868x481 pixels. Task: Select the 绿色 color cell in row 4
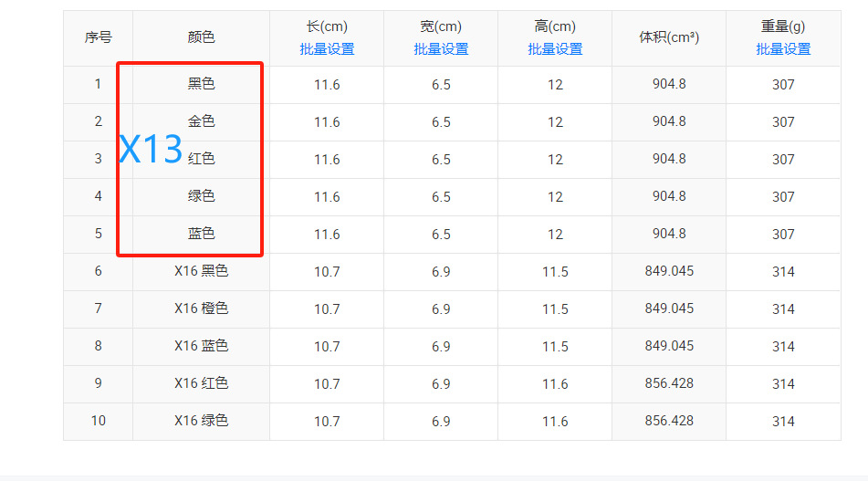pyautogui.click(x=201, y=196)
